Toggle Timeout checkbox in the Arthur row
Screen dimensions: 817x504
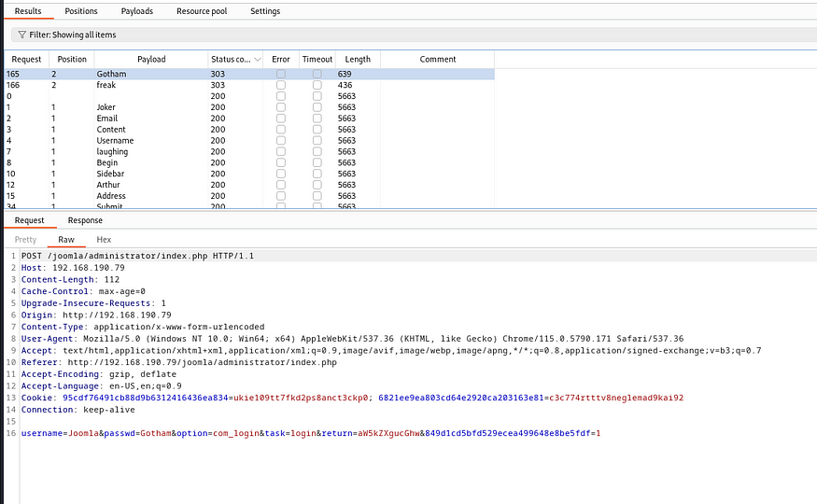click(x=317, y=185)
